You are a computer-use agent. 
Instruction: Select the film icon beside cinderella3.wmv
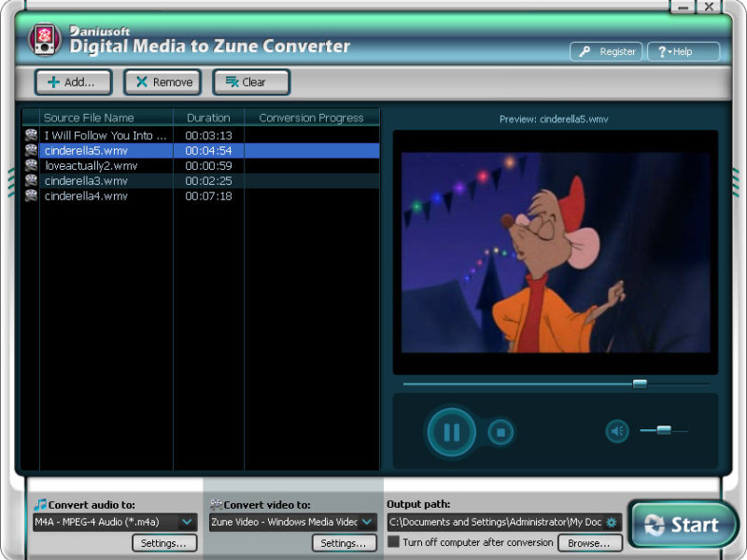(x=31, y=181)
